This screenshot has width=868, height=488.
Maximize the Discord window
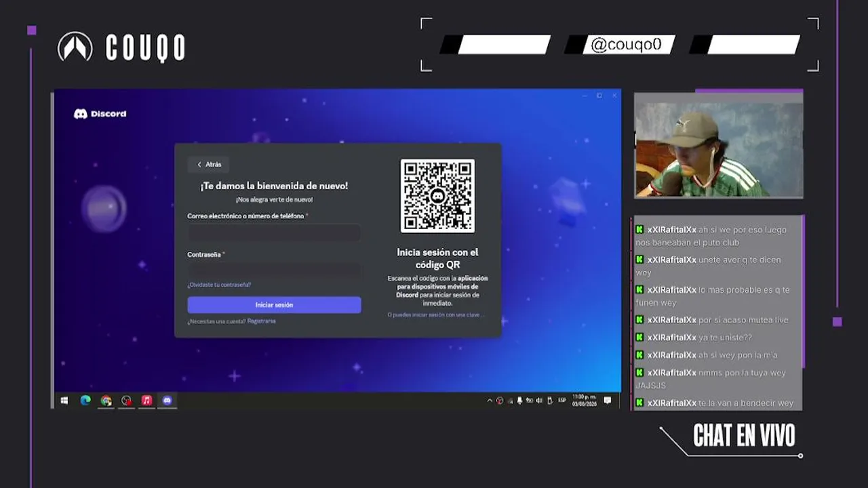pos(599,96)
